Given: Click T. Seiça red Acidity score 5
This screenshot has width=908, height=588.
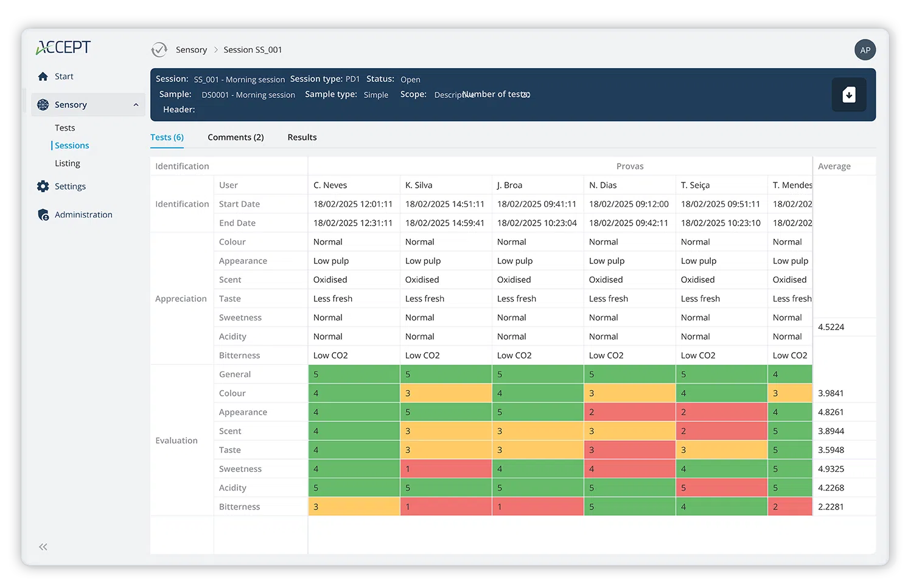Looking at the screenshot, I should tap(721, 488).
